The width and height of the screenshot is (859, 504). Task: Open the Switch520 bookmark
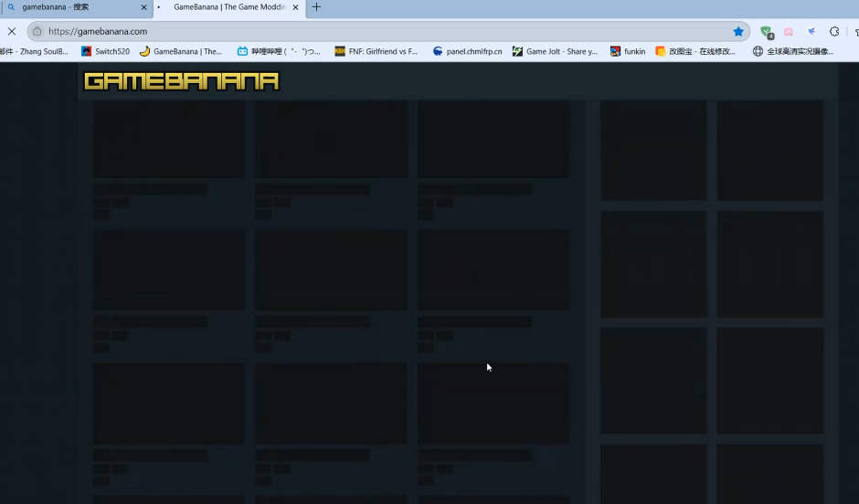[x=105, y=51]
